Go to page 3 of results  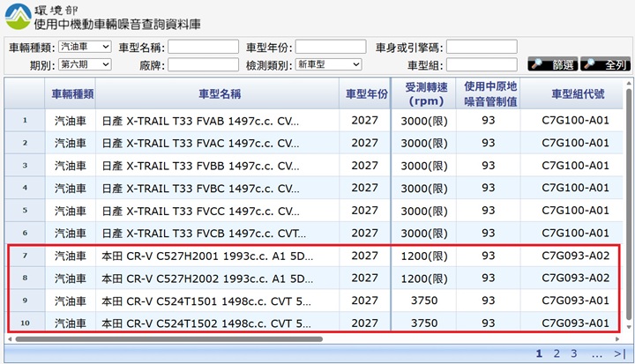click(x=573, y=353)
